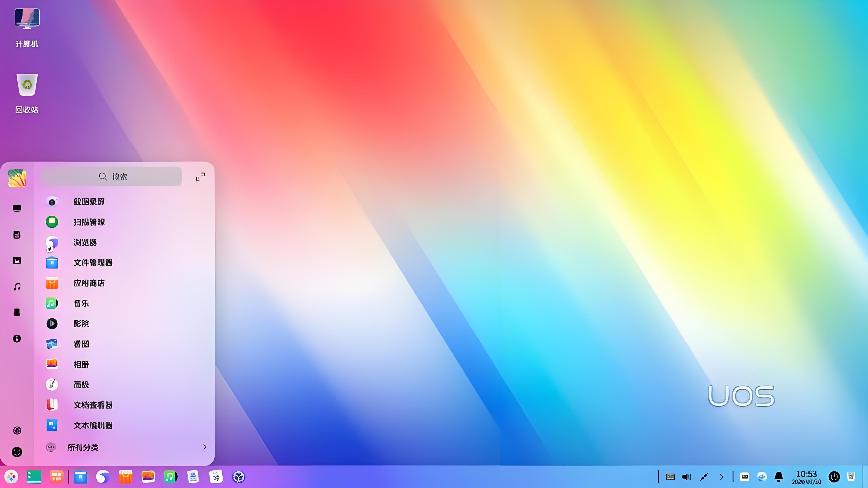Image resolution: width=868 pixels, height=488 pixels.
Task: Switch launcher to fullscreen mode
Action: 200,176
